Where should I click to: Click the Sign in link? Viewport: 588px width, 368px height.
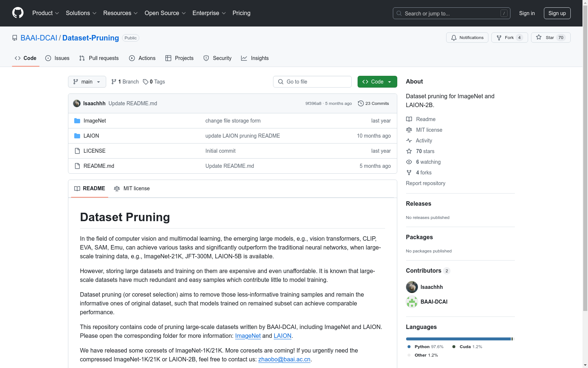pyautogui.click(x=527, y=13)
